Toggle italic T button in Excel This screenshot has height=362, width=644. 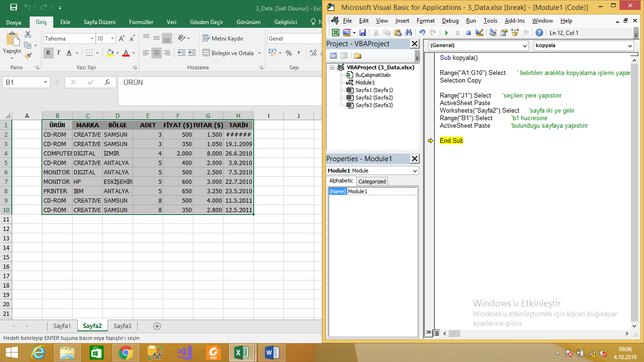[x=59, y=53]
